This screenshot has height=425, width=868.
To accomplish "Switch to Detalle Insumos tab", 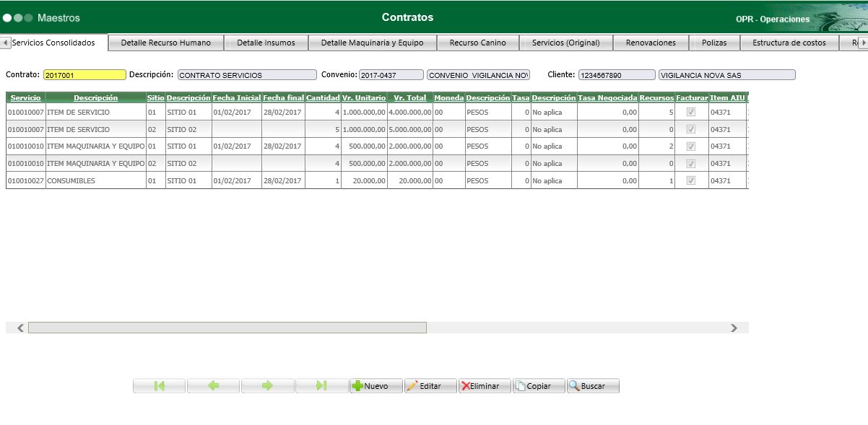I will pos(266,43).
